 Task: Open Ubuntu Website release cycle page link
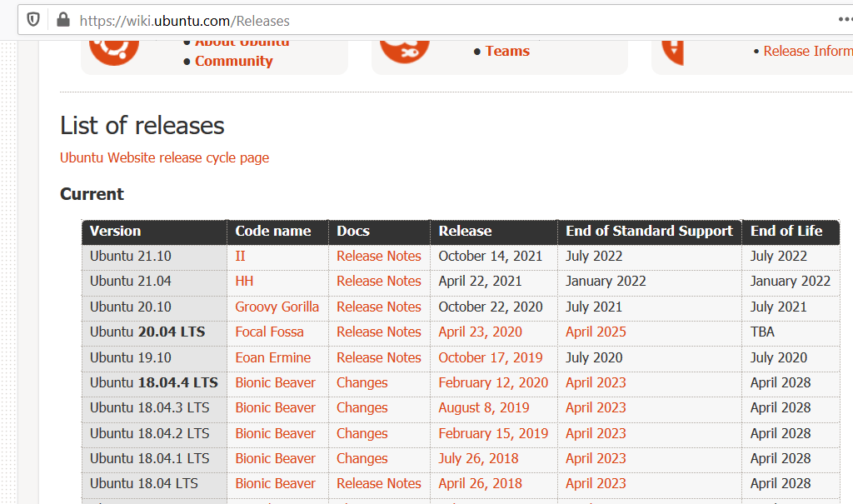pos(164,157)
